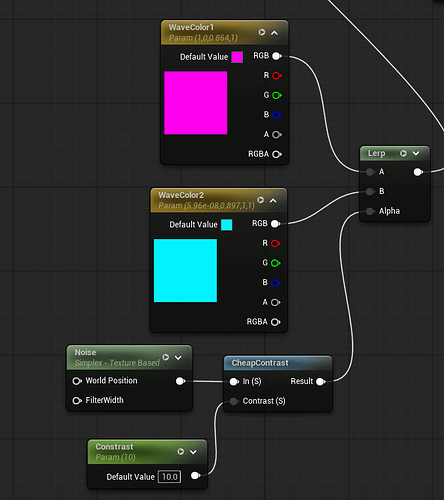This screenshot has width=444, height=500.
Task: Click the CheapContrast Result output pin
Action: click(x=321, y=381)
